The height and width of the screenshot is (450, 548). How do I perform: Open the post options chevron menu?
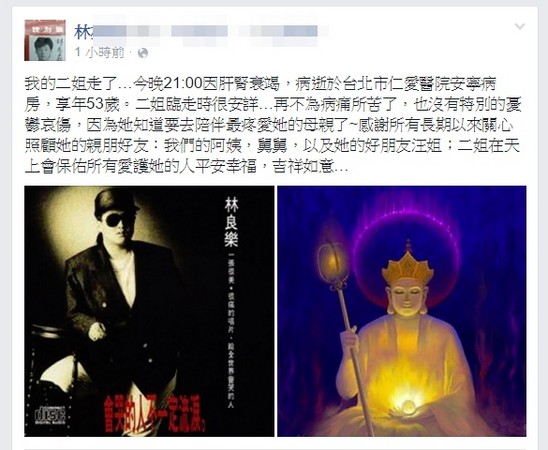point(520,26)
